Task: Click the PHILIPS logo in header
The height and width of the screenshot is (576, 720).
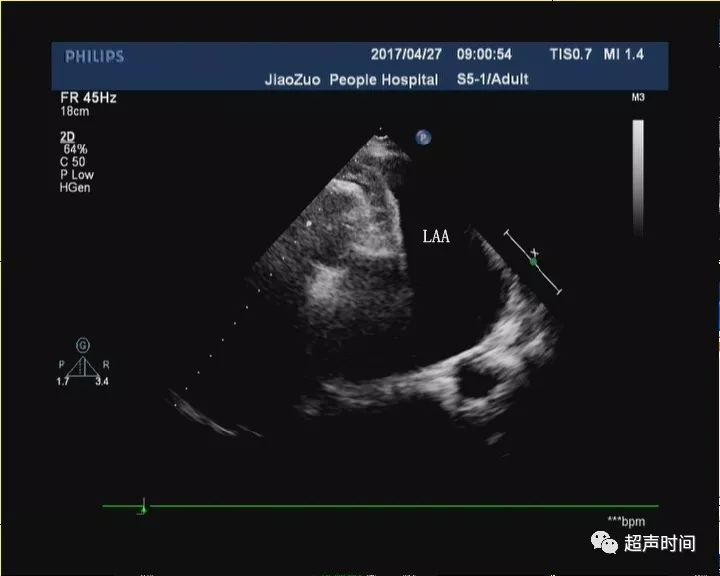Action: [94, 56]
